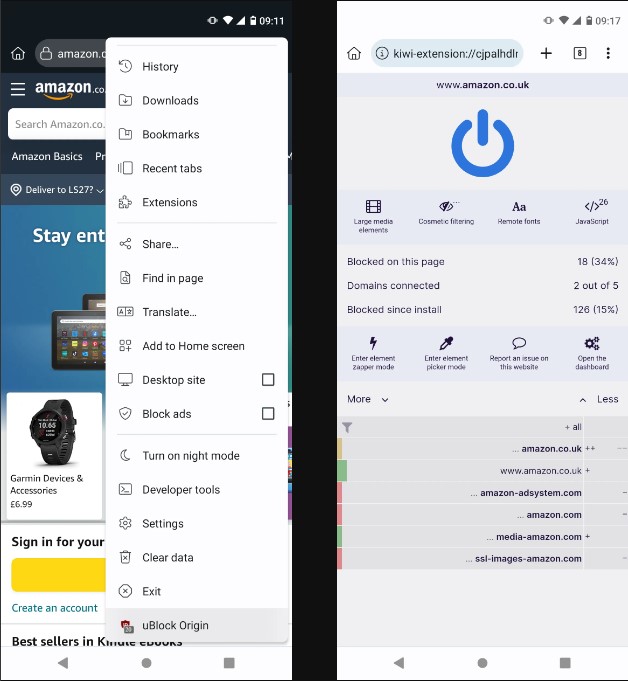Image resolution: width=628 pixels, height=681 pixels.
Task: Open uBlock Origin from menu
Action: click(175, 625)
